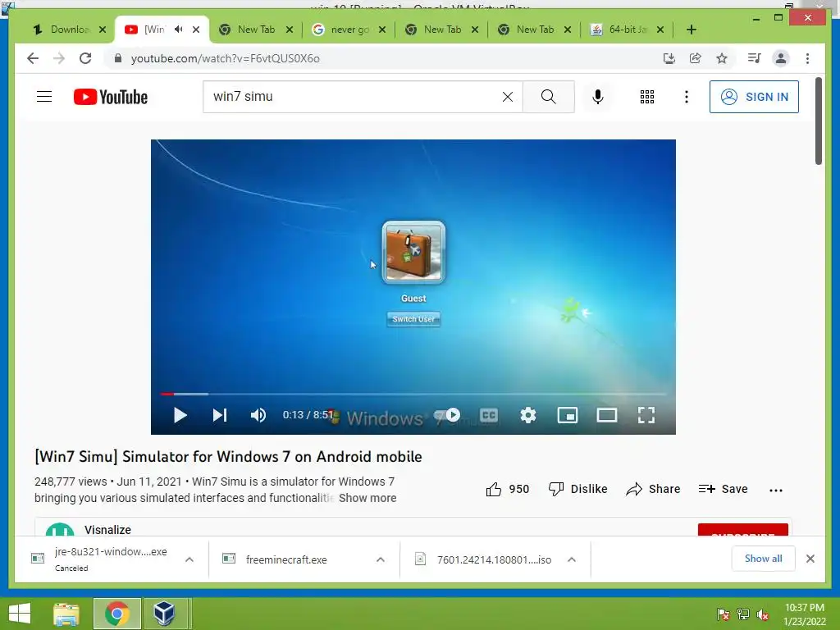The image size is (840, 630).
Task: Switch User button in video frame
Action: [413, 319]
